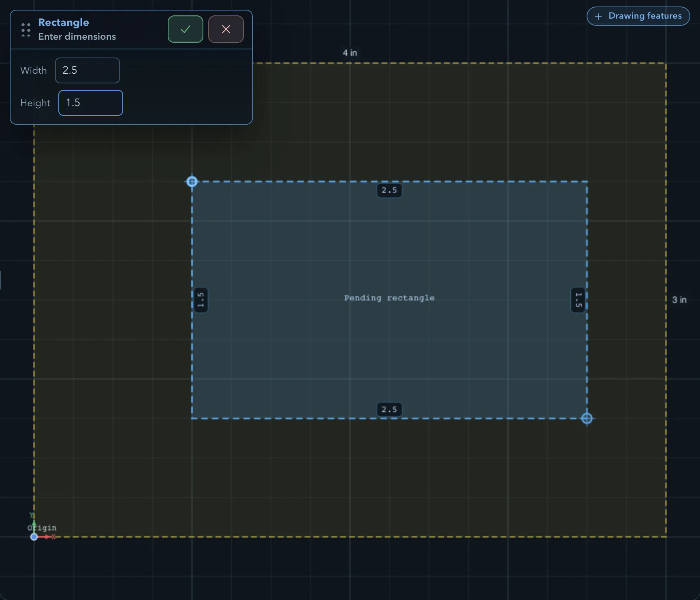The image size is (700, 600).
Task: Click top edge 2.5 dimension label
Action: click(389, 190)
